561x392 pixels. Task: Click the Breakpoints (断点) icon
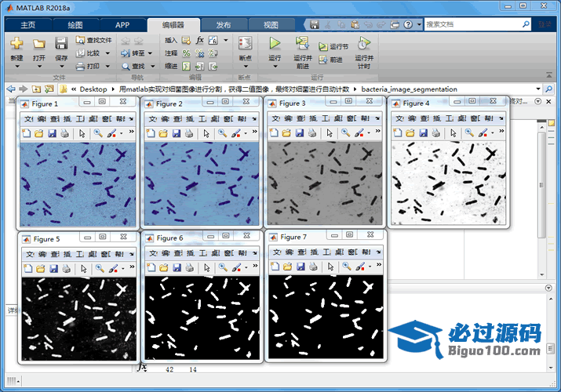(x=245, y=43)
